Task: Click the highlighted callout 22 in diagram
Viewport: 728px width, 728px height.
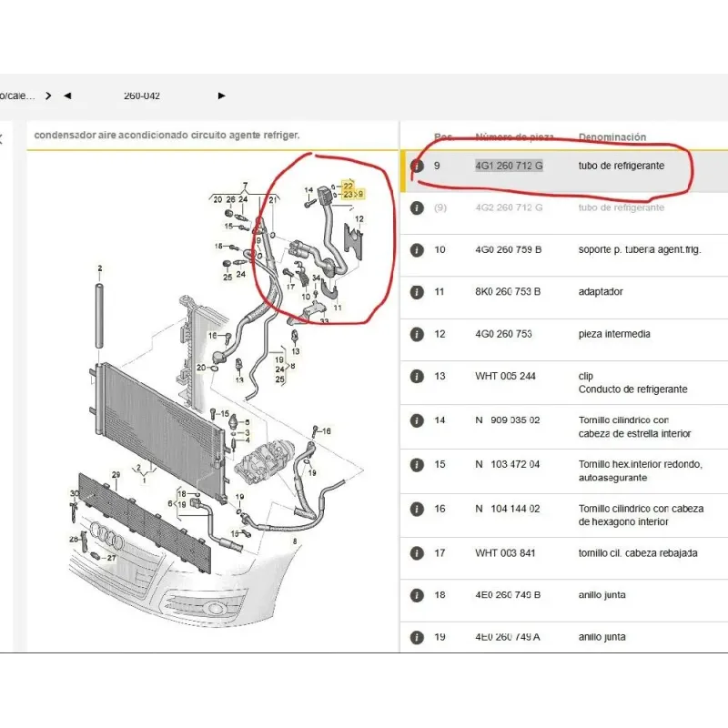Action: point(348,186)
